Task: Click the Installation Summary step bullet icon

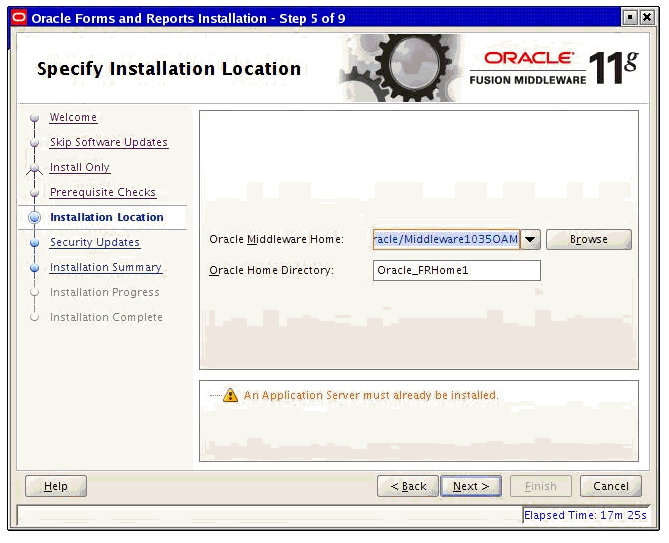Action: tap(35, 268)
